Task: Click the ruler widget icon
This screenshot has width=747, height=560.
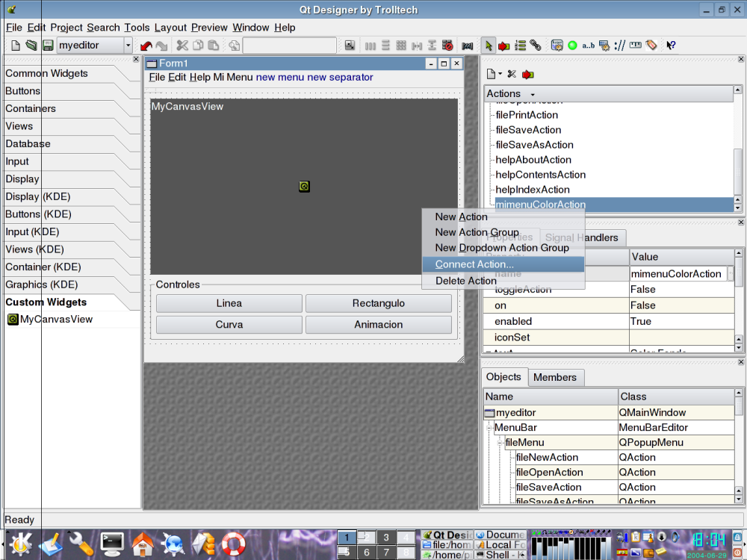Action: (x=636, y=46)
